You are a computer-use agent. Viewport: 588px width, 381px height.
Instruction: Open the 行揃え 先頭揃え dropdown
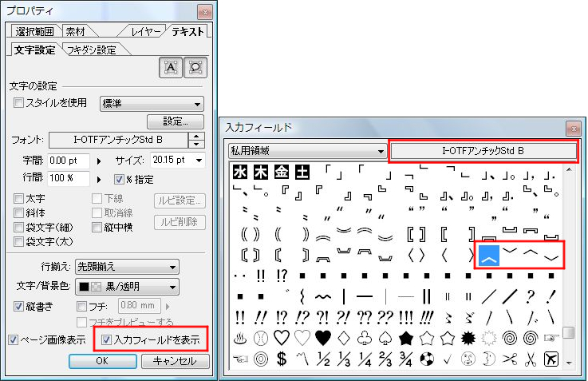tap(127, 267)
